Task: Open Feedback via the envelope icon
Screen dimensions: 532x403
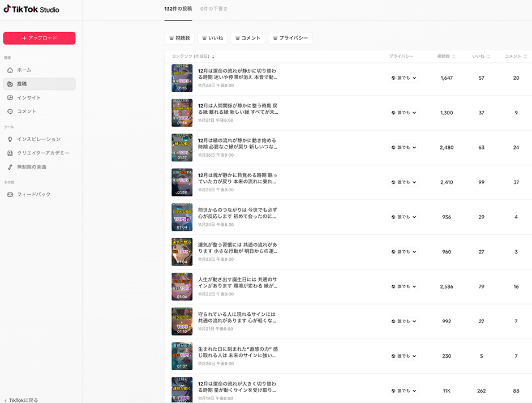Action: tap(10, 195)
